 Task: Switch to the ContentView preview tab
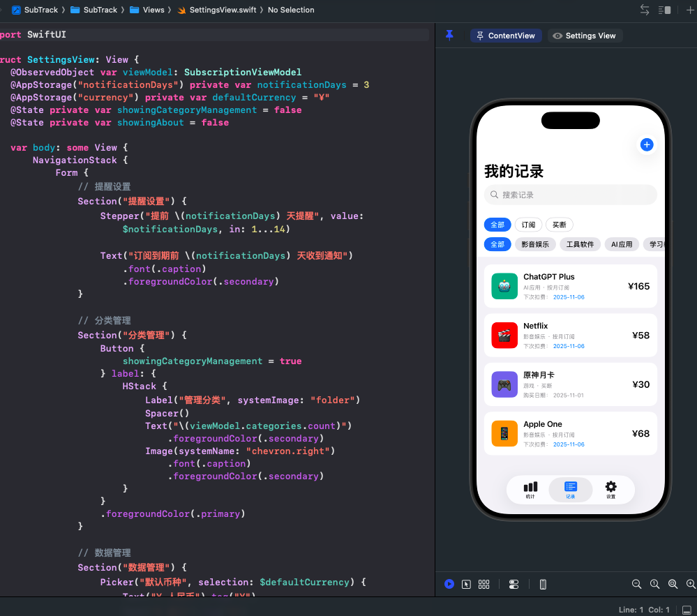click(506, 36)
